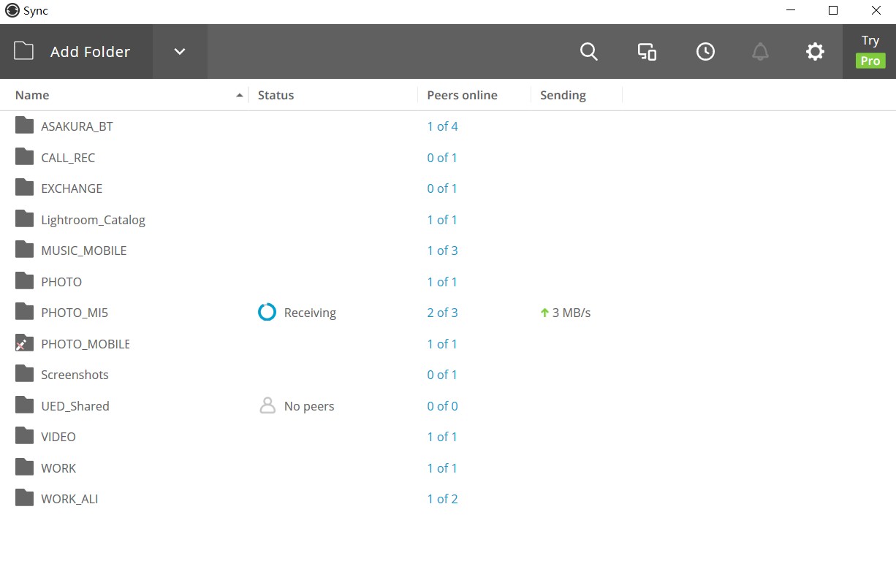Open the My Devices icon
The image size is (896, 588).
pyautogui.click(x=647, y=52)
